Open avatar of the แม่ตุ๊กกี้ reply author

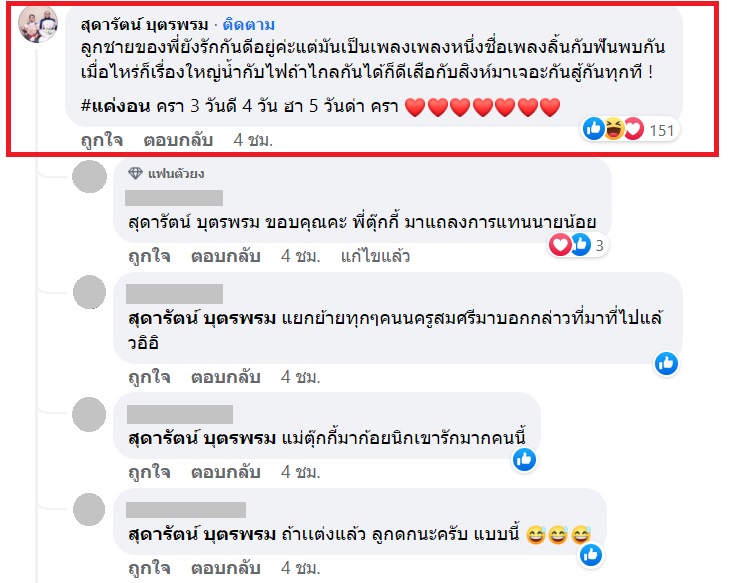pyautogui.click(x=90, y=413)
